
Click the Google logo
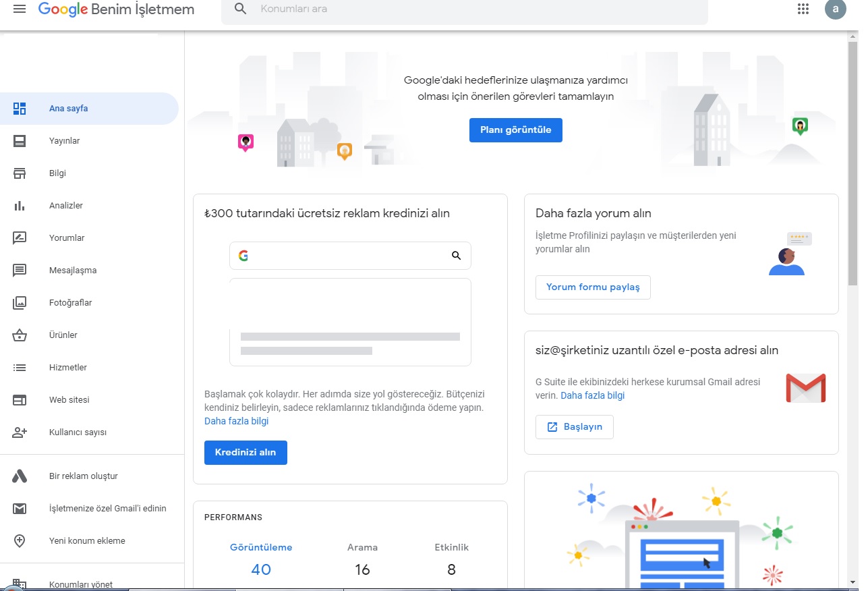coord(63,9)
